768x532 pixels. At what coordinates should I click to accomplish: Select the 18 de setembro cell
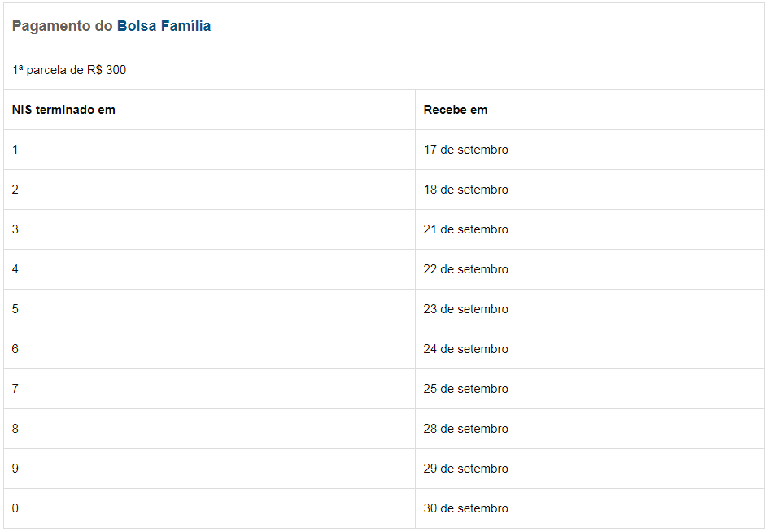click(590, 190)
